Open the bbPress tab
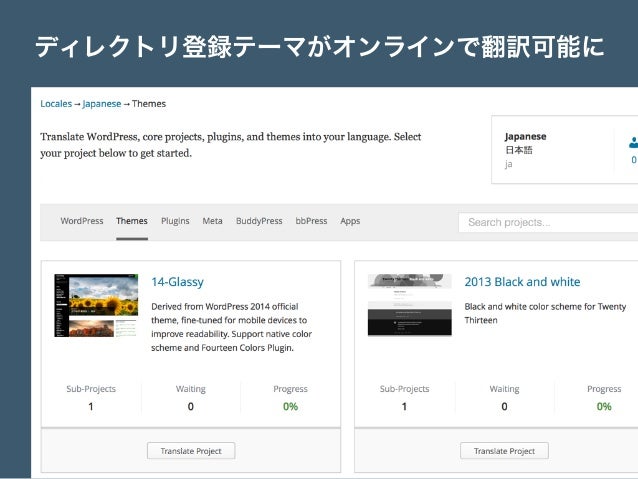638x479 pixels. [311, 221]
